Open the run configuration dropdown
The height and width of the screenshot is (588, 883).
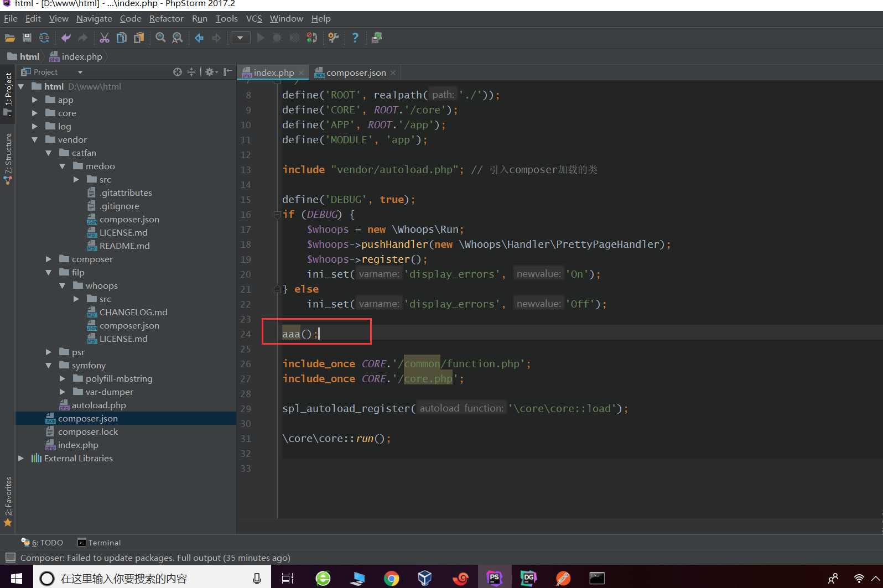240,38
